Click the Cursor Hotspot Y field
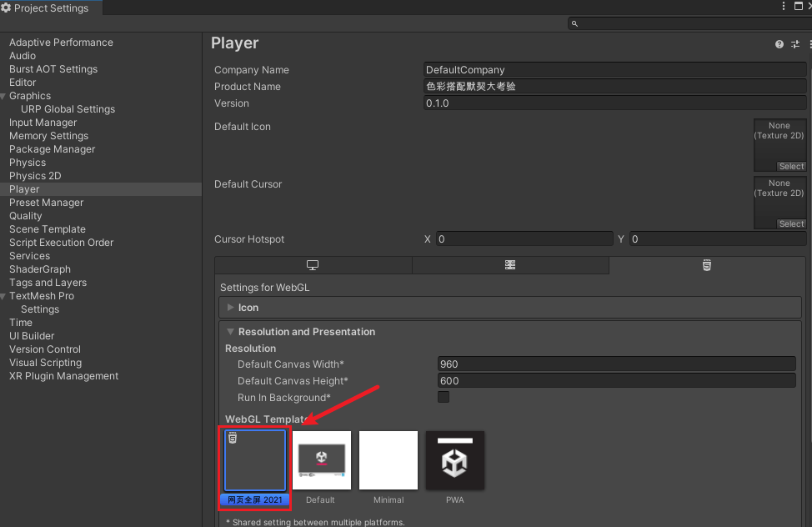Screen dimensions: 812x527 point(718,238)
